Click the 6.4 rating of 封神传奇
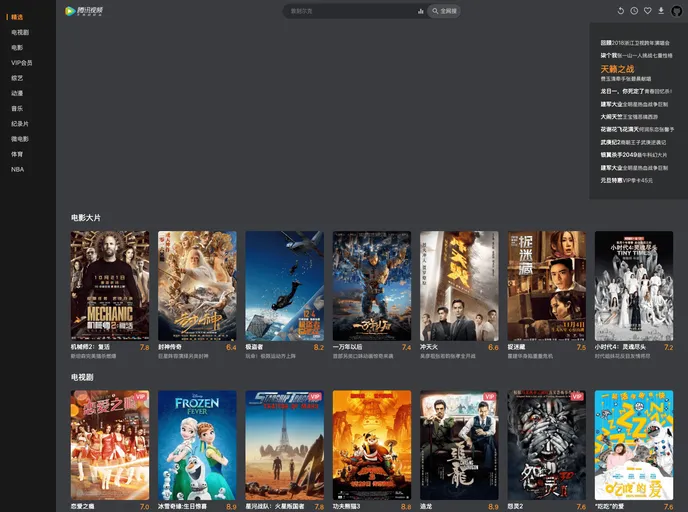Image resolution: width=688 pixels, height=512 pixels. click(231, 347)
